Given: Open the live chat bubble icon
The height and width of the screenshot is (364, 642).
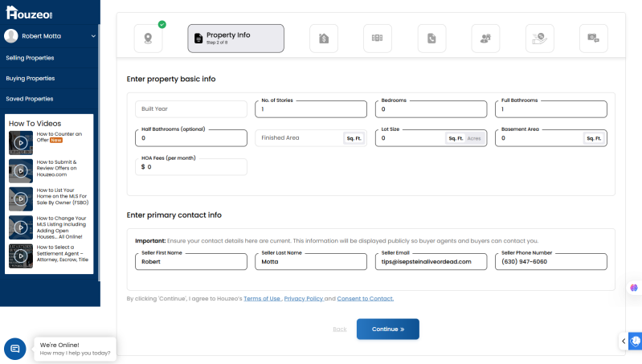Looking at the screenshot, I should click(x=15, y=349).
